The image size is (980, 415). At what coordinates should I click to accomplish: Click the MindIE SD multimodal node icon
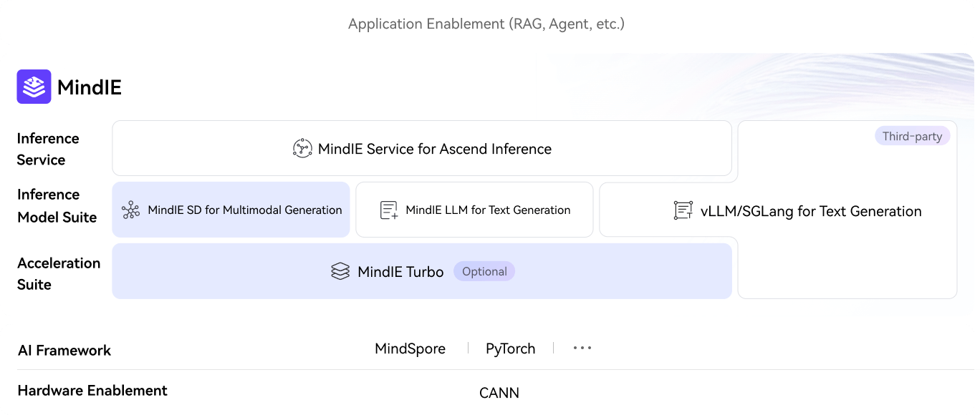coord(131,210)
